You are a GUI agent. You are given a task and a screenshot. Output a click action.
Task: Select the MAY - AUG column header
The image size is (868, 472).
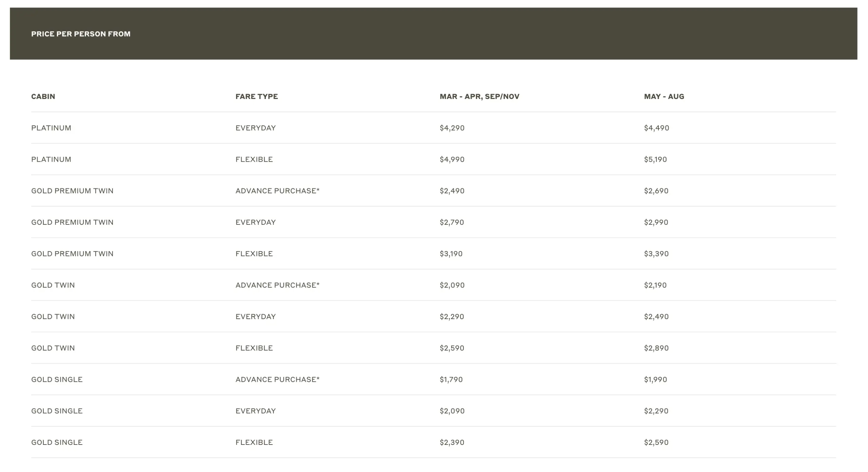664,96
